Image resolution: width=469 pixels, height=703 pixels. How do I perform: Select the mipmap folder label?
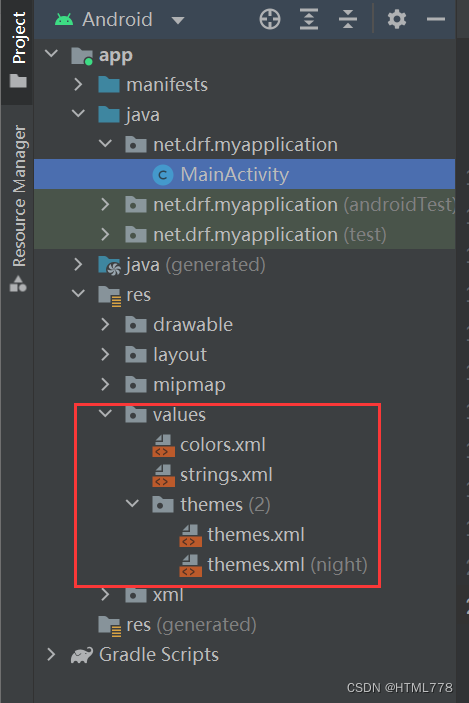(x=190, y=385)
